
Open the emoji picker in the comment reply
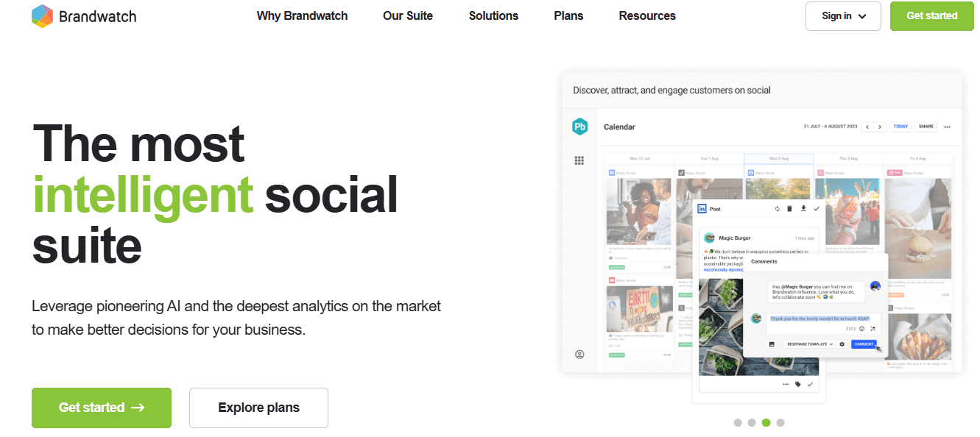pyautogui.click(x=861, y=329)
